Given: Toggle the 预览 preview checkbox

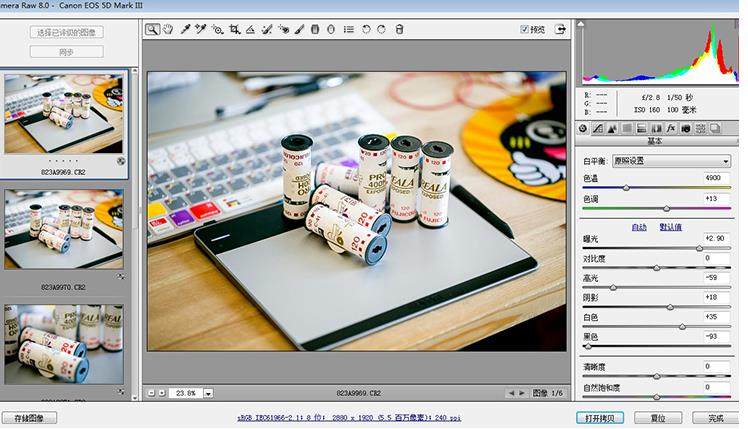Looking at the screenshot, I should [x=524, y=30].
